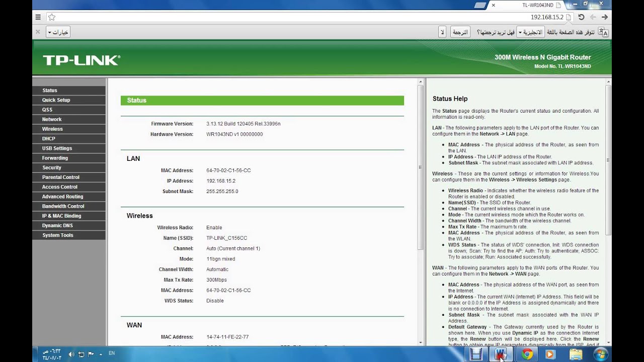This screenshot has width=644, height=362.
Task: Click the video file icon in taskbar
Action: click(x=475, y=354)
